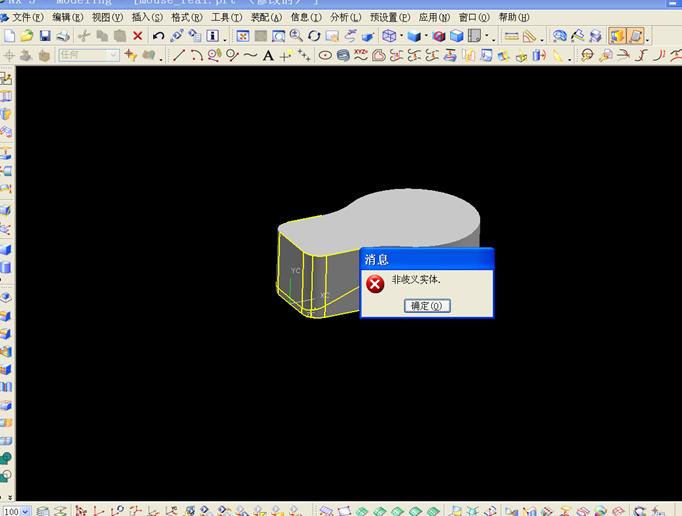Click the measure angle icon
The width and height of the screenshot is (682, 516).
pos(530,36)
